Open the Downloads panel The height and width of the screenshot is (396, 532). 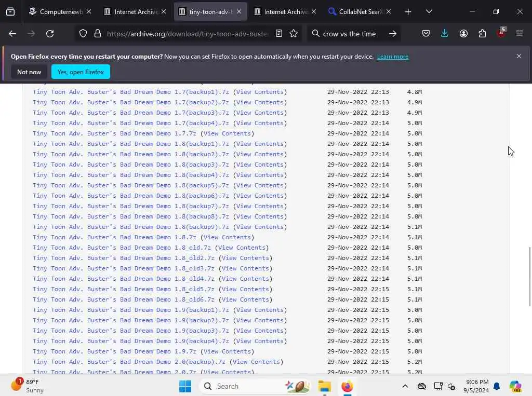tap(445, 34)
